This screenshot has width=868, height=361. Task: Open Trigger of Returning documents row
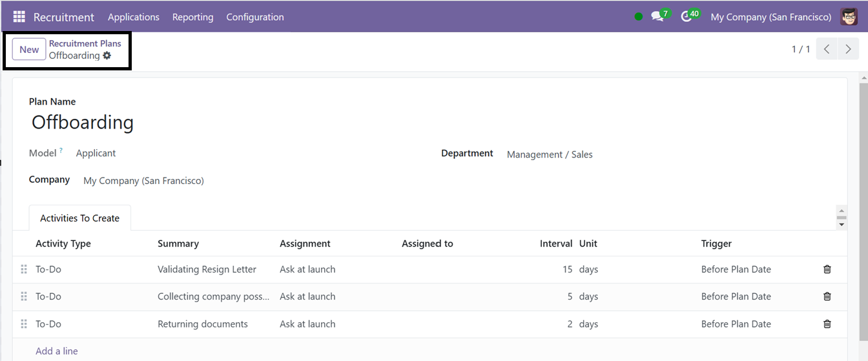point(736,324)
